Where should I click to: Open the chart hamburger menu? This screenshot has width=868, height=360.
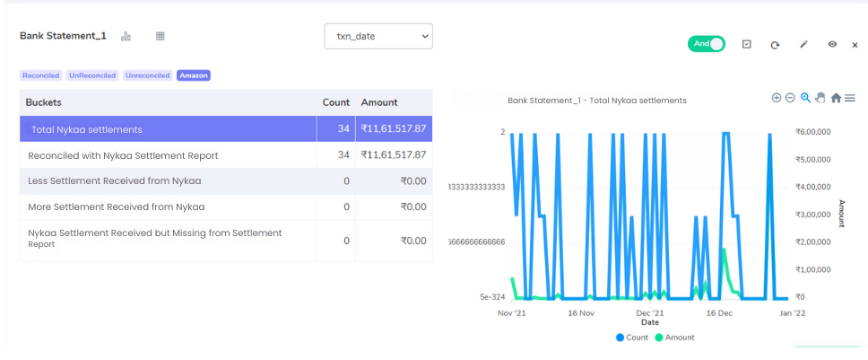(850, 98)
